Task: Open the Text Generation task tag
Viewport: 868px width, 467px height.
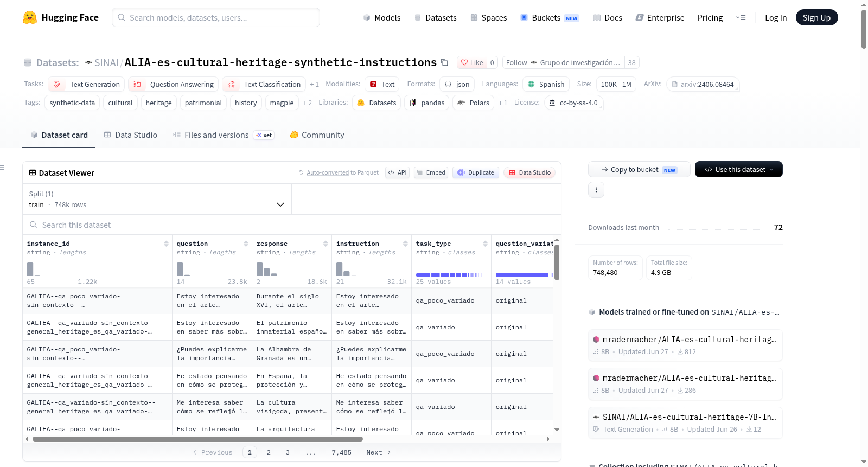Action: (x=86, y=84)
